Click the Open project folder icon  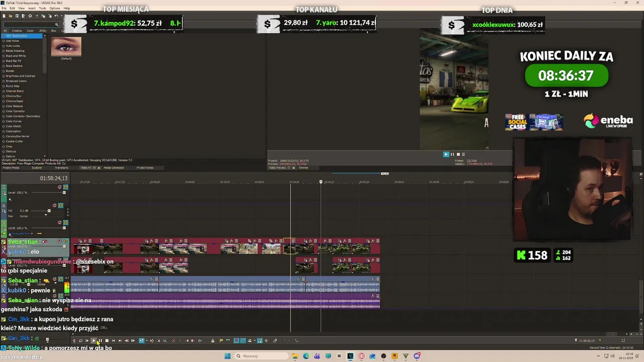tap(11, 16)
